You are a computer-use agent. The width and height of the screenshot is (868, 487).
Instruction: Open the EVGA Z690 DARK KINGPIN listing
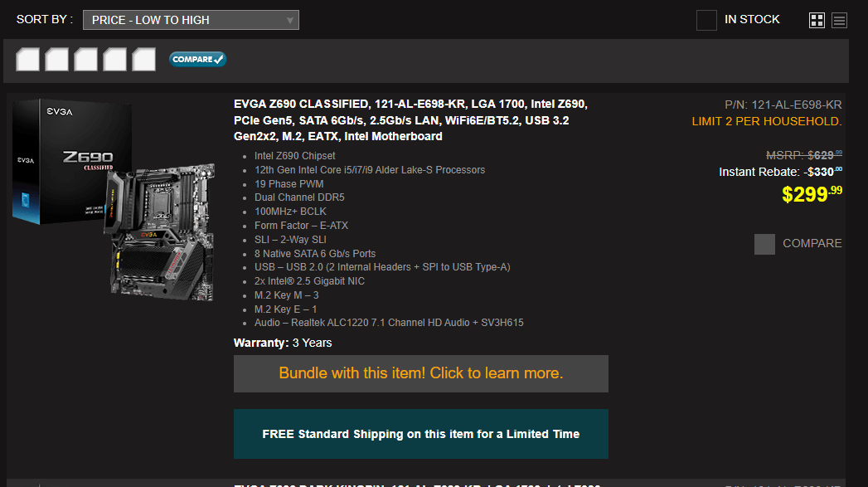tap(417, 485)
